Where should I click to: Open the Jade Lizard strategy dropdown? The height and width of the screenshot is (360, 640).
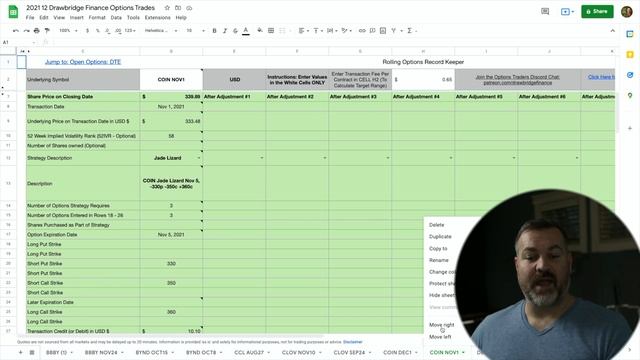tap(199, 158)
